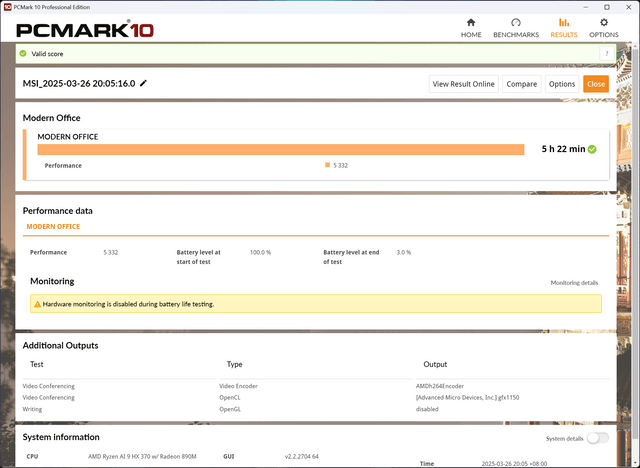Go to the Home section
The image size is (640, 468).
click(471, 28)
